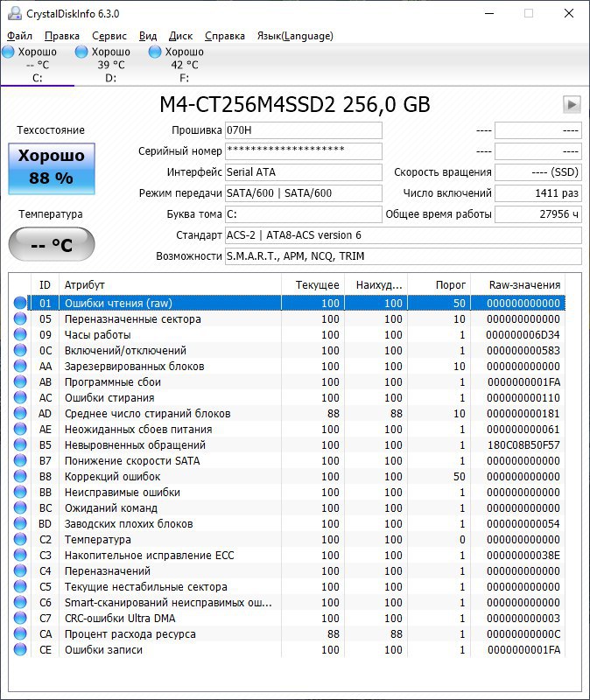The image size is (590, 700).
Task: Click the Режим передачи SATA/600 field
Action: (x=303, y=193)
